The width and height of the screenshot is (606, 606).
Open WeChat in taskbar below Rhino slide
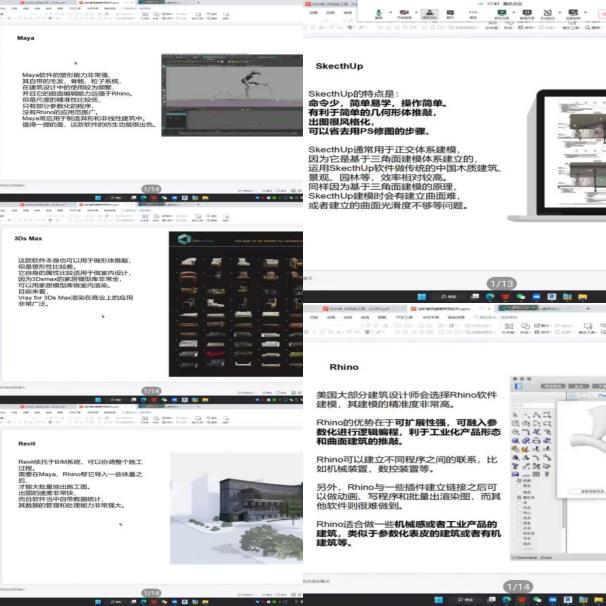pos(538,600)
